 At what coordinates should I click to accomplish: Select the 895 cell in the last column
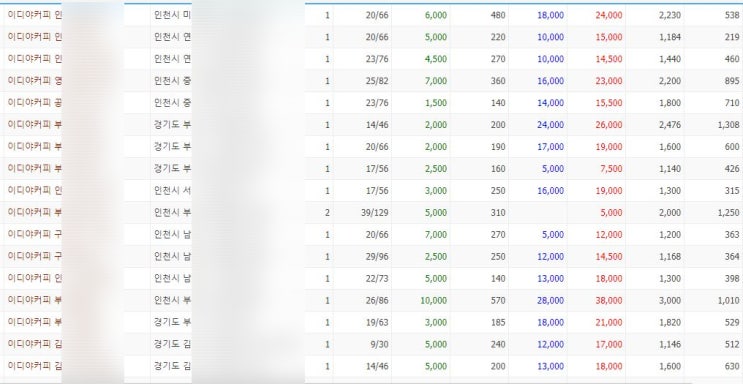coord(732,81)
